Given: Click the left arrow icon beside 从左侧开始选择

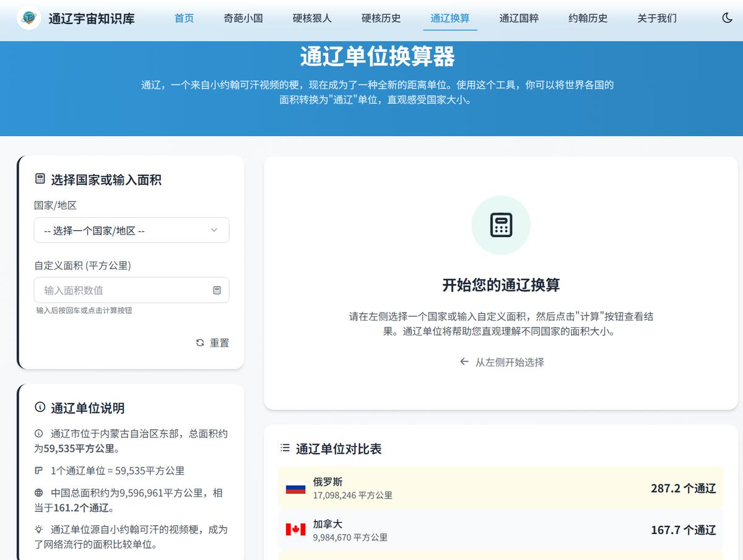Looking at the screenshot, I should click(464, 362).
